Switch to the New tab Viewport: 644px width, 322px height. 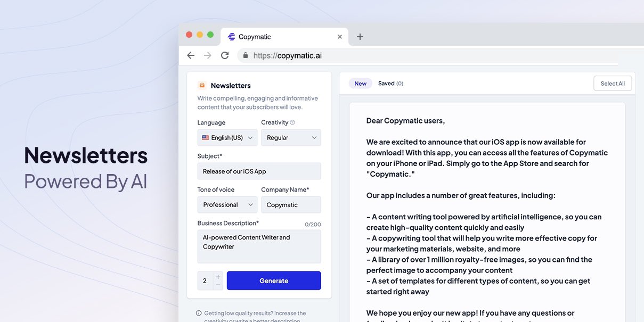tap(361, 84)
